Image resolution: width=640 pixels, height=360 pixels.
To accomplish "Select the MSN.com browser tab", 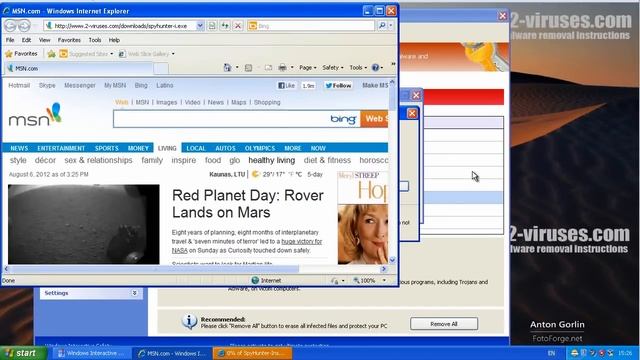I will point(78,69).
